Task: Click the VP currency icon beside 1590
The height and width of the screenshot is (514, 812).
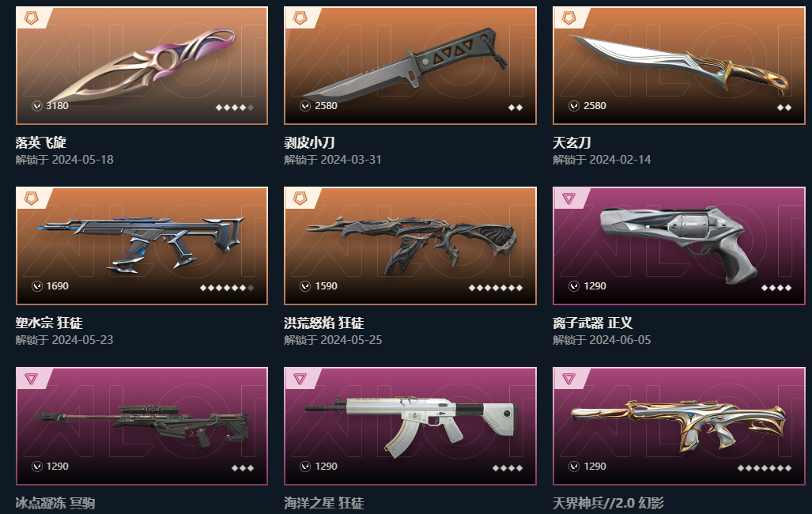Action: tap(305, 286)
